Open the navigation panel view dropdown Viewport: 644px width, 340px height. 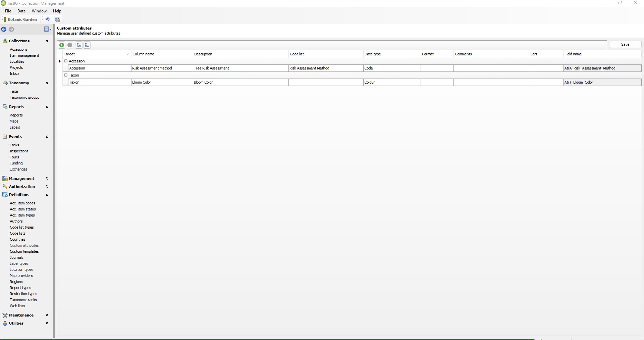tap(48, 29)
